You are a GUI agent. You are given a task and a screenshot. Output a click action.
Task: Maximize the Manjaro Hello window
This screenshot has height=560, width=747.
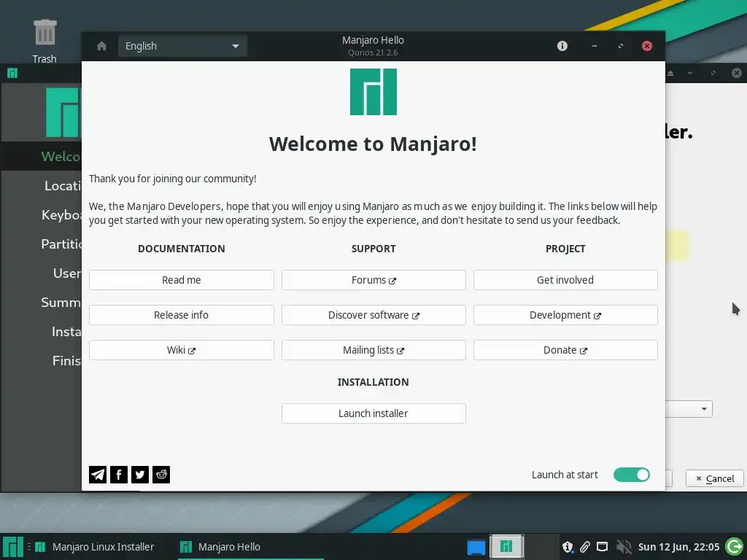tap(620, 46)
